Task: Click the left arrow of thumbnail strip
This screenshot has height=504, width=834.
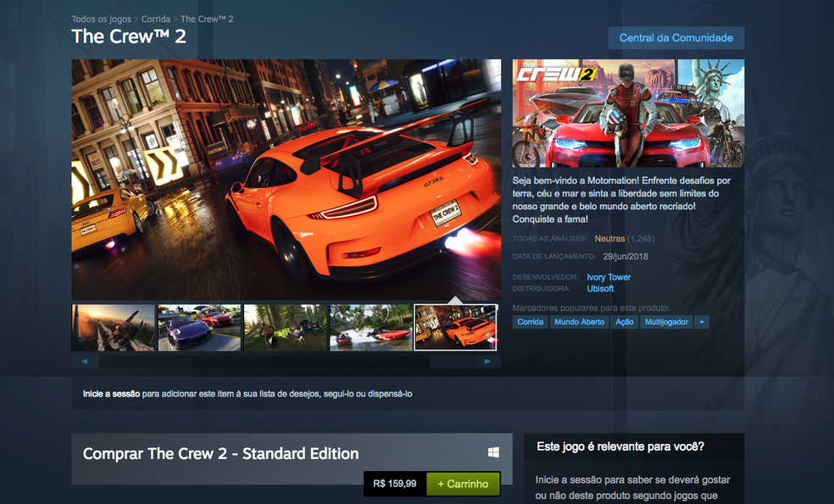Action: pos(85,362)
